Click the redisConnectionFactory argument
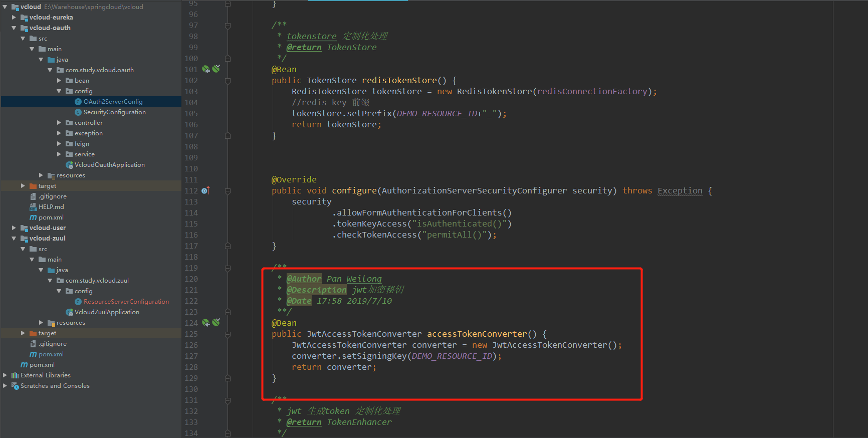868x438 pixels. [592, 92]
